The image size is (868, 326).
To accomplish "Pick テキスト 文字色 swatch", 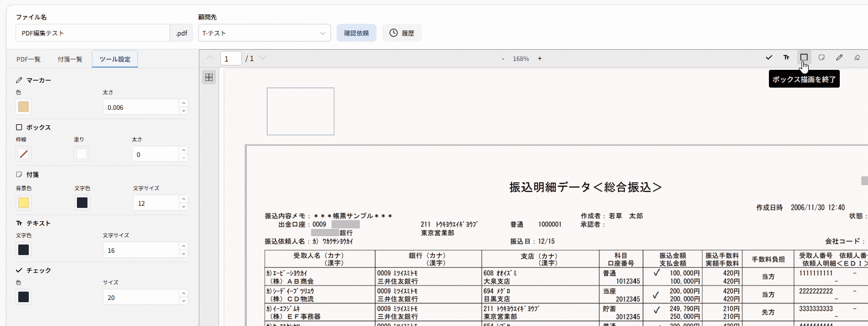I will (x=24, y=250).
